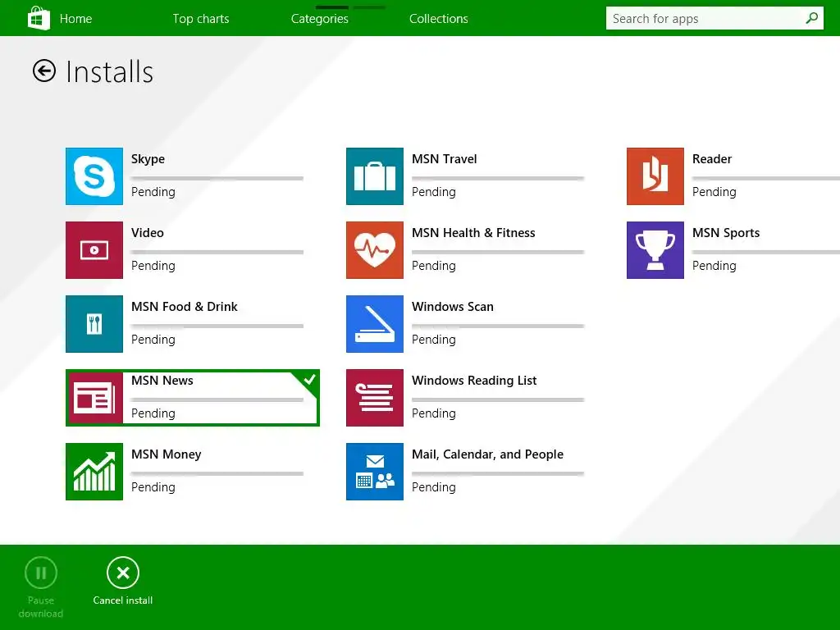Click the Cancel install X icon
Image resolution: width=840 pixels, height=630 pixels.
coord(123,573)
